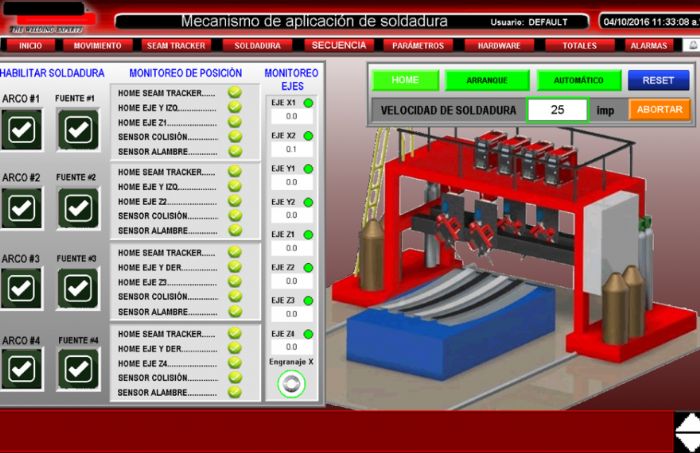The image size is (700, 453).
Task: Click the Usuario: DEFAULT label
Action: click(x=529, y=22)
